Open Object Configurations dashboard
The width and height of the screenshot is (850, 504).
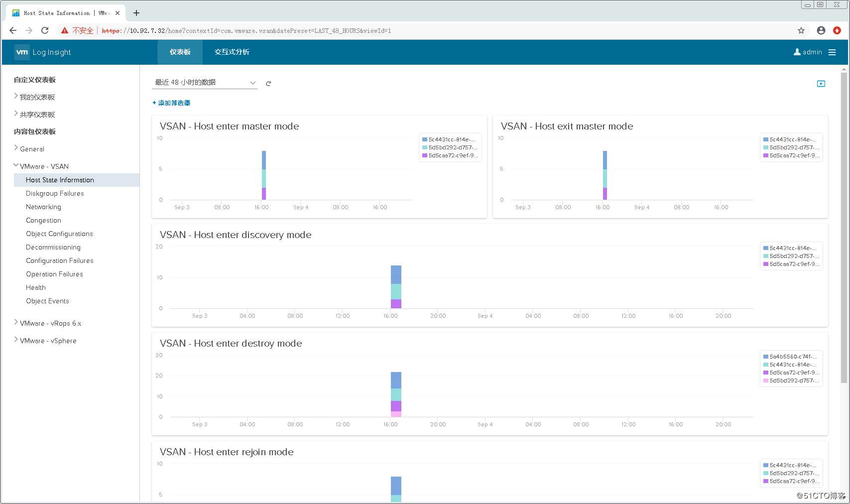point(59,234)
